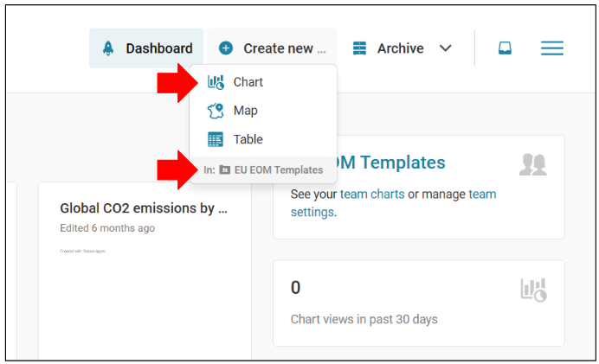Open the inbox tray icon
Image resolution: width=599 pixels, height=364 pixels.
(505, 48)
